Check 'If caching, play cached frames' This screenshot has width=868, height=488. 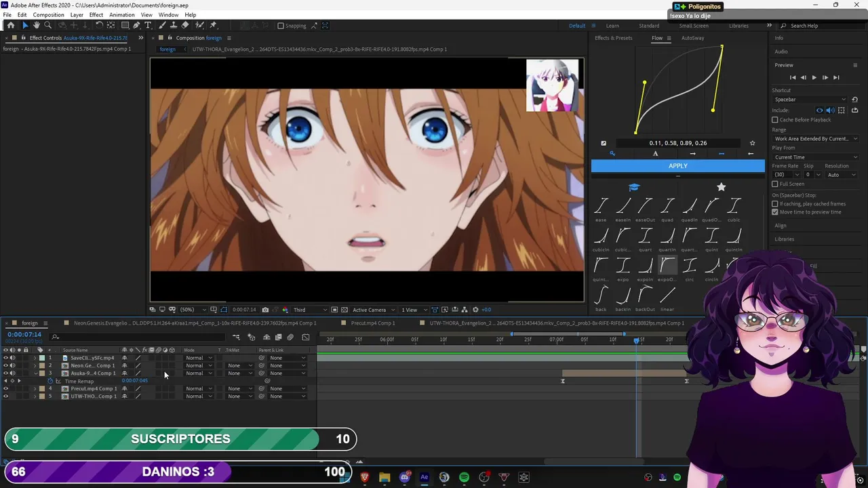pos(775,203)
